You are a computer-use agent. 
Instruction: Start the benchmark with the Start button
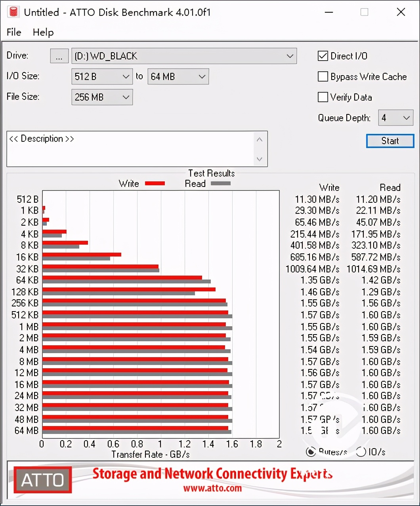pyautogui.click(x=390, y=141)
